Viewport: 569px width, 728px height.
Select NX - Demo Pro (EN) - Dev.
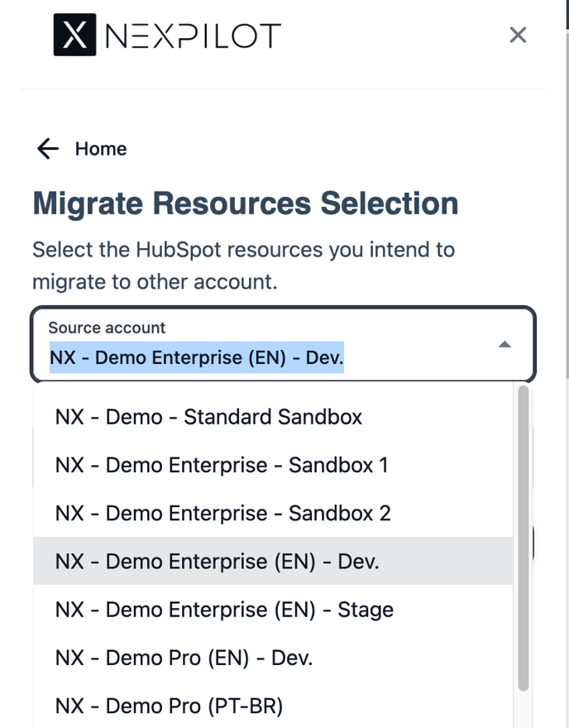pos(184,658)
